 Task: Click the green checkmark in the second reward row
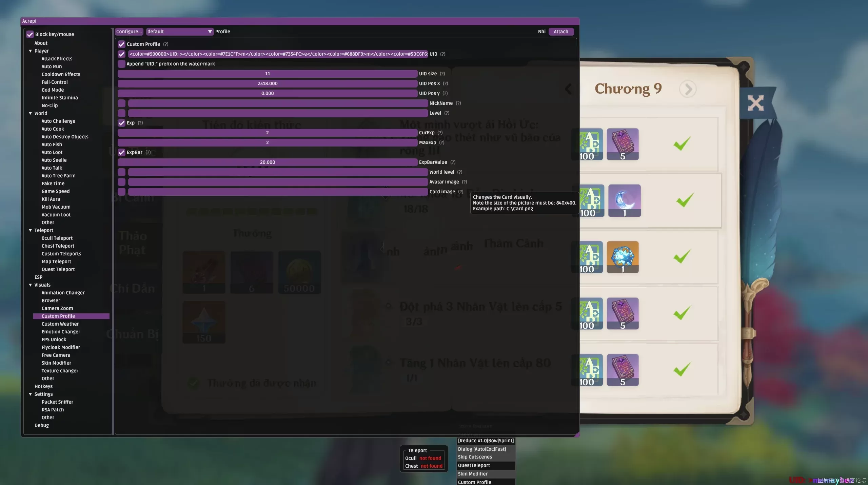pos(685,200)
